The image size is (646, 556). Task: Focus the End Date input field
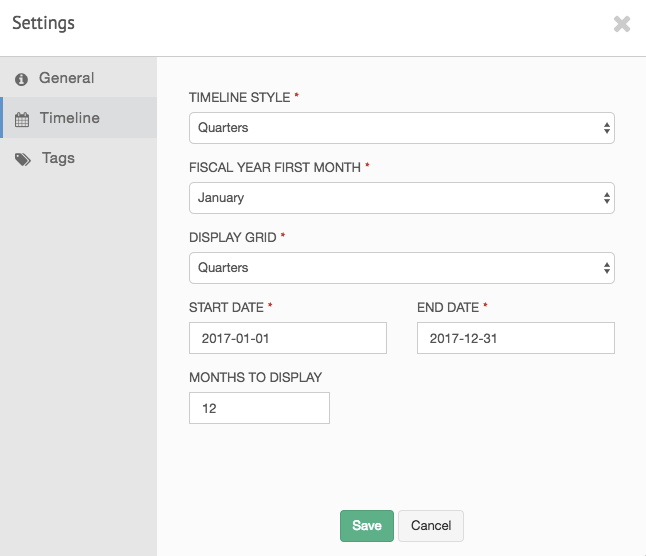click(x=515, y=338)
